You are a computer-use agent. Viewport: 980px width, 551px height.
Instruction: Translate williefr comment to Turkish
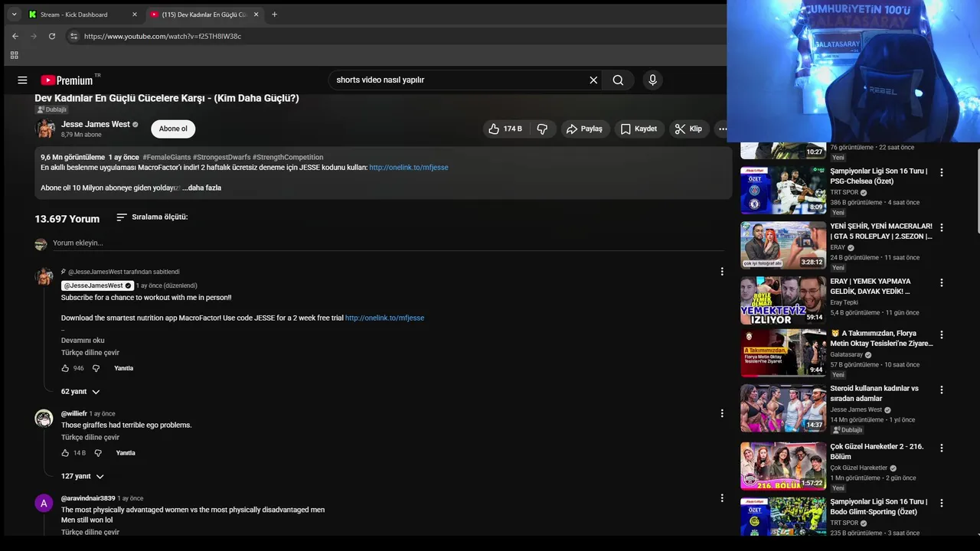90,438
